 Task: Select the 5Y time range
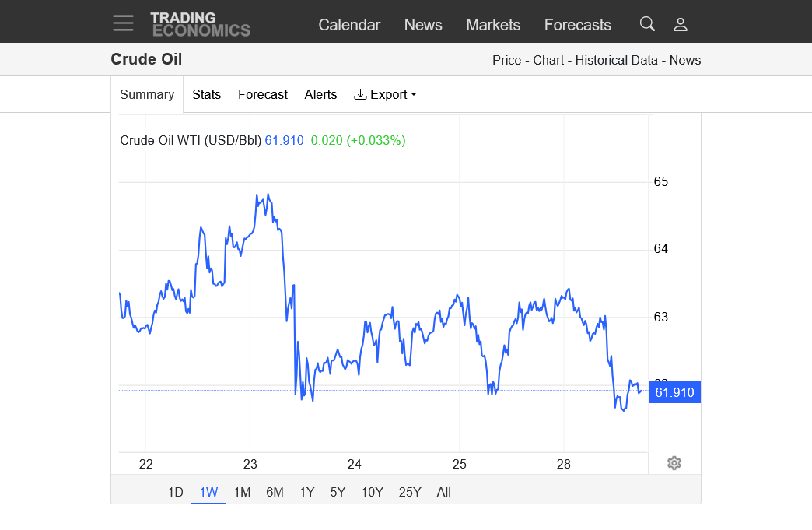coord(338,492)
